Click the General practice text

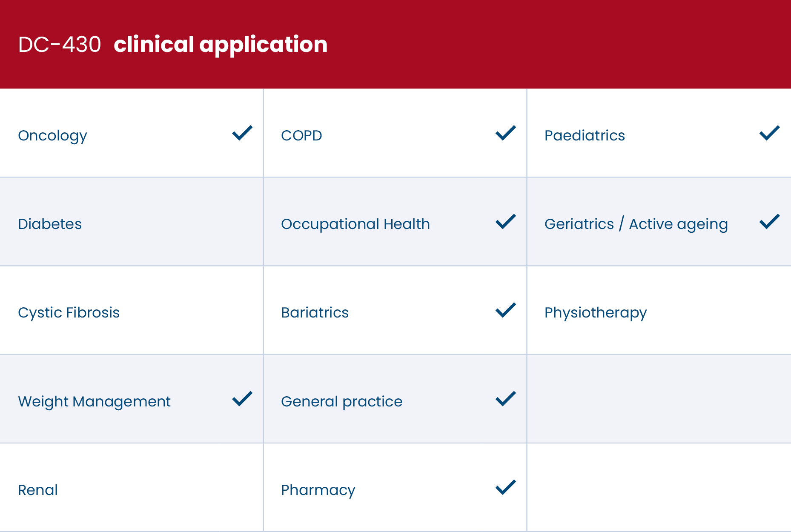341,401
